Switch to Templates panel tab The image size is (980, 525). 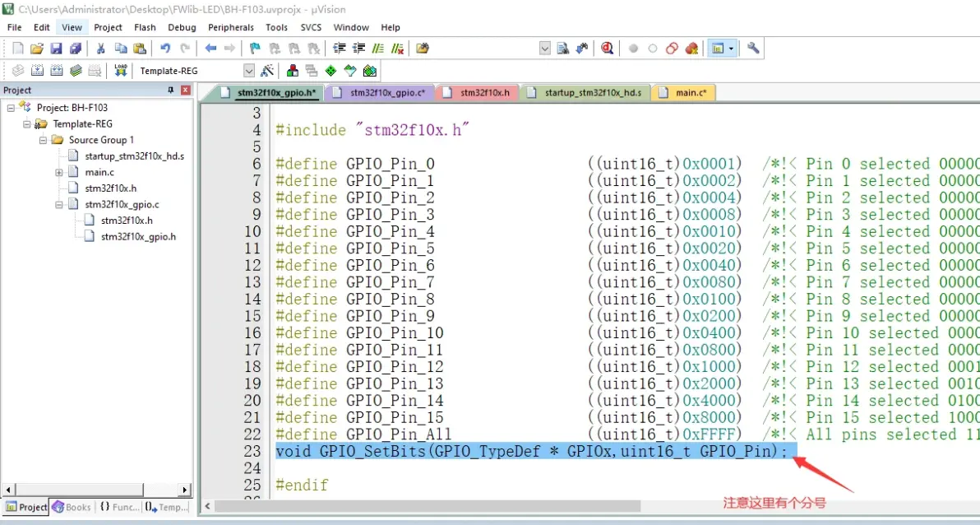165,507
